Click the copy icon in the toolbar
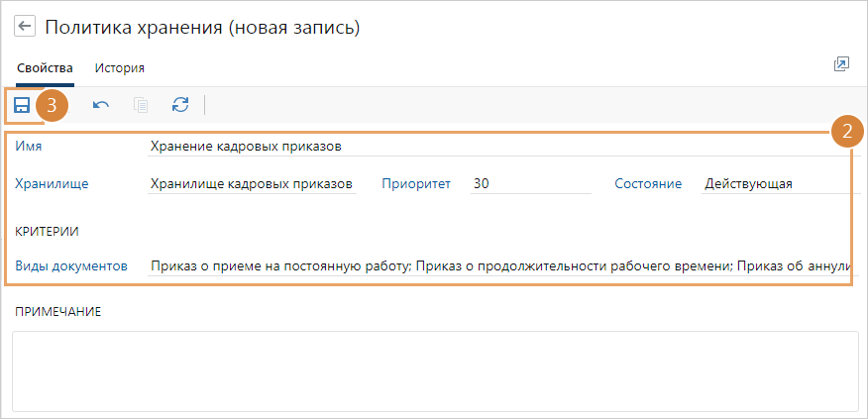 pyautogui.click(x=141, y=105)
